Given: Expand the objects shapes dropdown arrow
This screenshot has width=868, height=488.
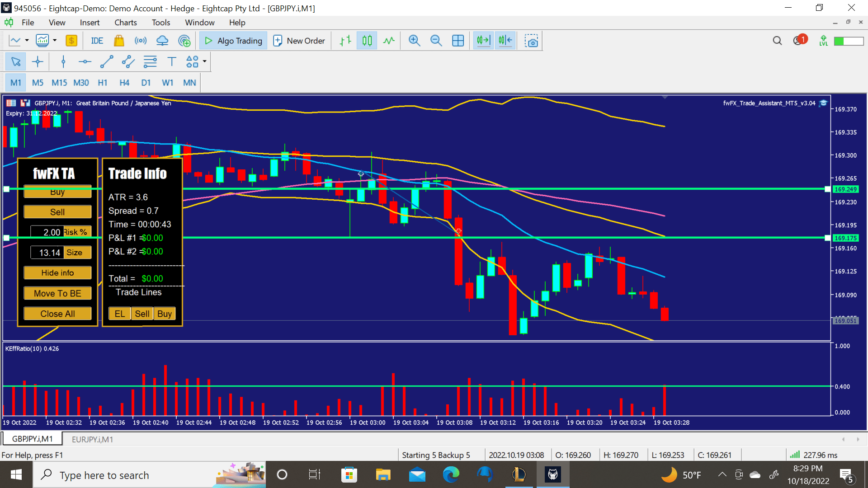Looking at the screenshot, I should coord(205,61).
